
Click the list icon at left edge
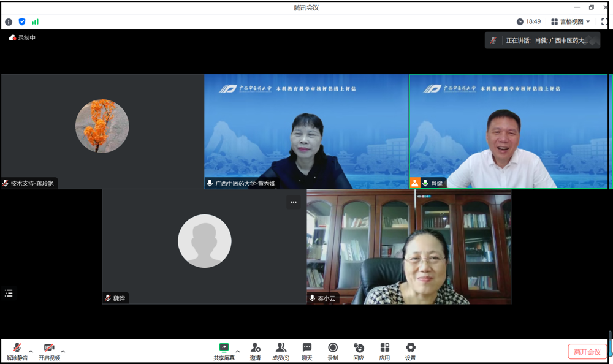[x=9, y=294]
